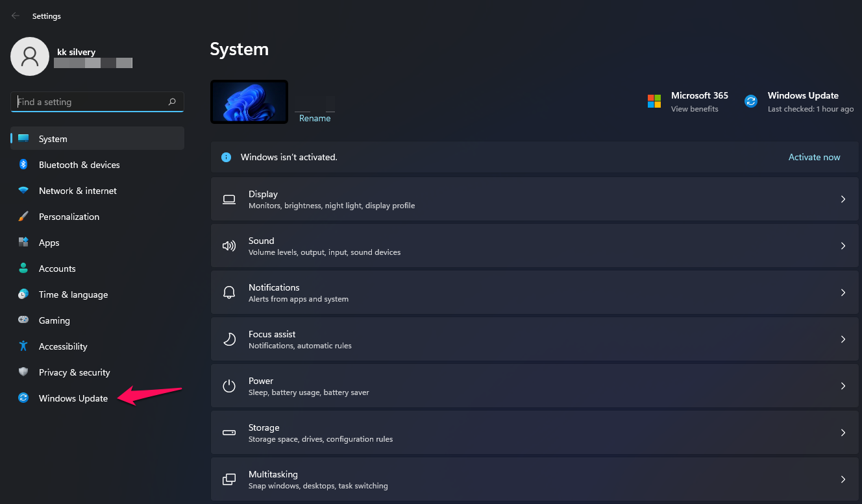This screenshot has height=504, width=862.
Task: Select System in the navigation pane
Action: click(53, 138)
